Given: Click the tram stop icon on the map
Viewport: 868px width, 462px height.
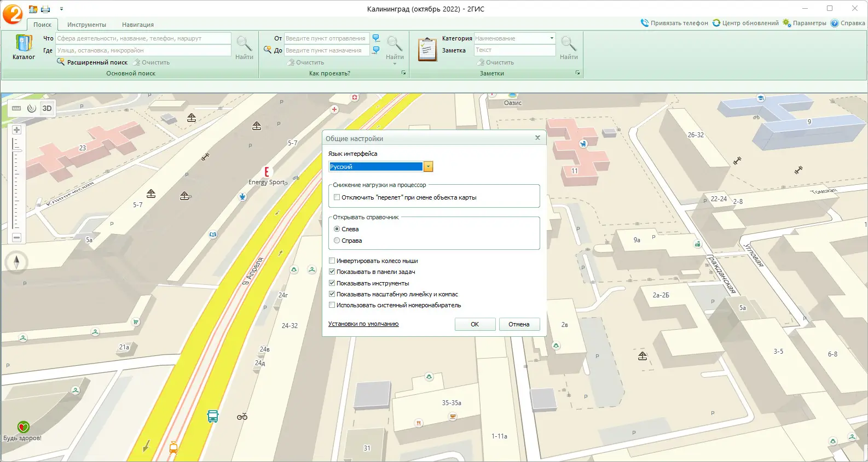Looking at the screenshot, I should (173, 448).
